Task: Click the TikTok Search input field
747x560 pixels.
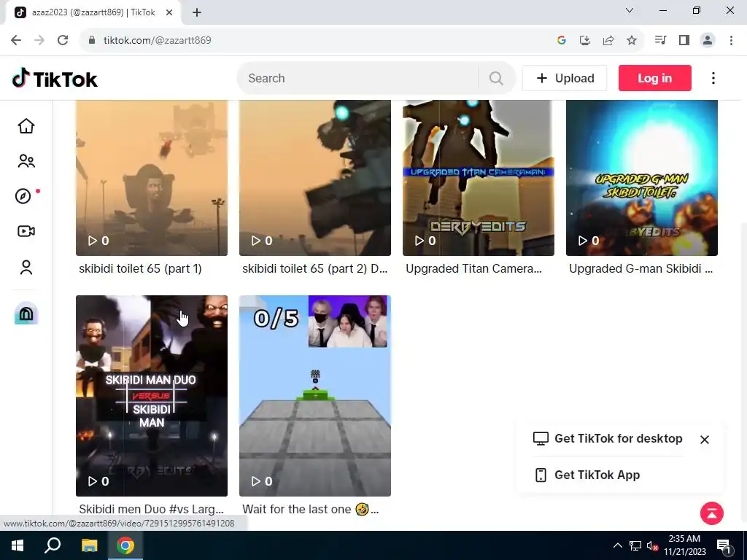Action: click(x=362, y=78)
